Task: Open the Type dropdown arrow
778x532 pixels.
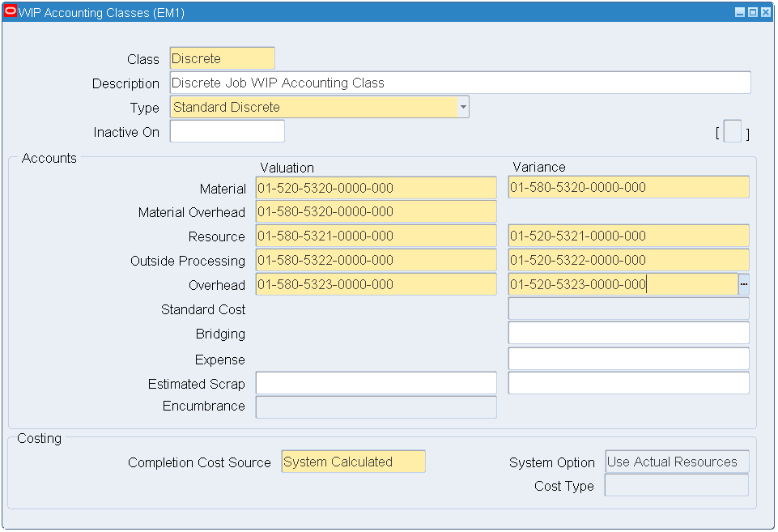Action: (x=463, y=107)
